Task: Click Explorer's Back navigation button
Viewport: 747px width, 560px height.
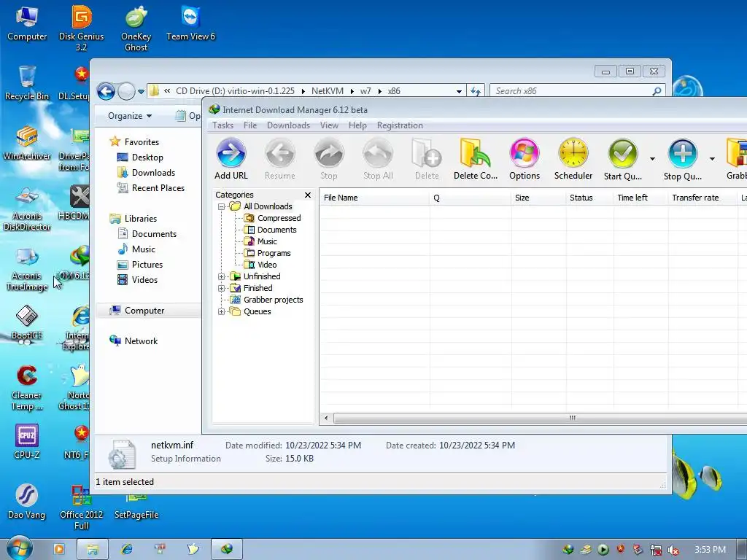Action: pyautogui.click(x=106, y=91)
